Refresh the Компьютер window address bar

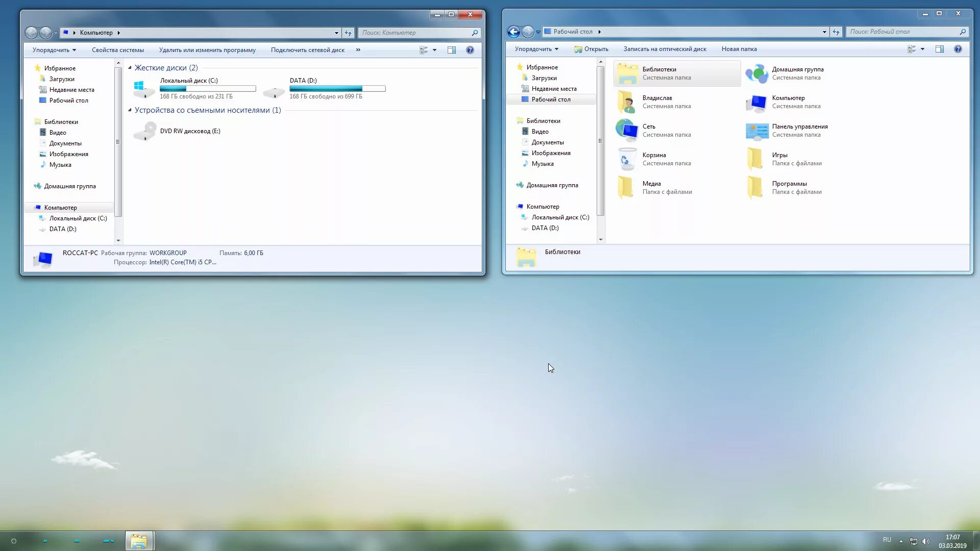[348, 33]
